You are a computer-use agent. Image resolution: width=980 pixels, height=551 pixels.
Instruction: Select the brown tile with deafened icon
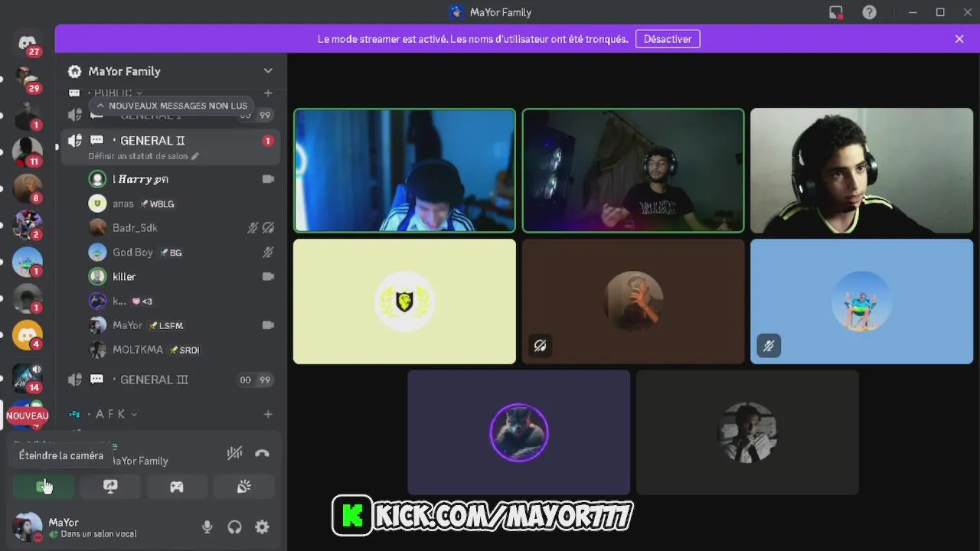pyautogui.click(x=633, y=302)
